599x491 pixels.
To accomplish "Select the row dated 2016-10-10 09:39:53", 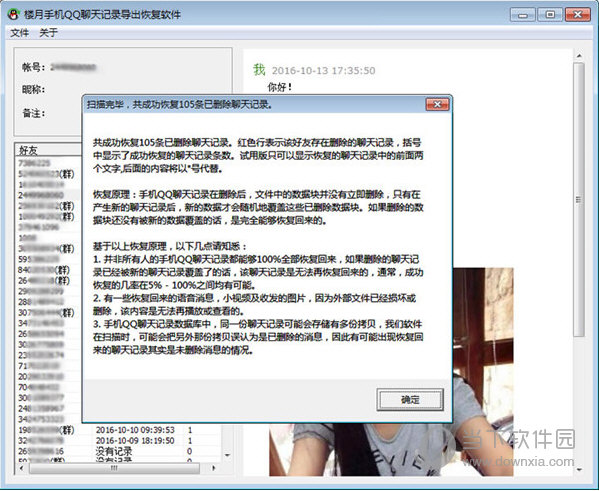I will [119, 430].
